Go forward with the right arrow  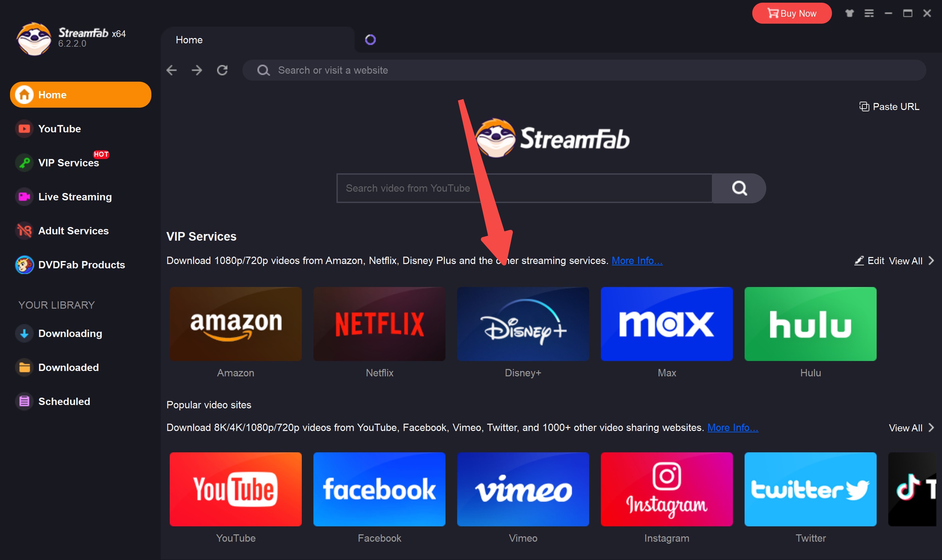[x=197, y=70]
